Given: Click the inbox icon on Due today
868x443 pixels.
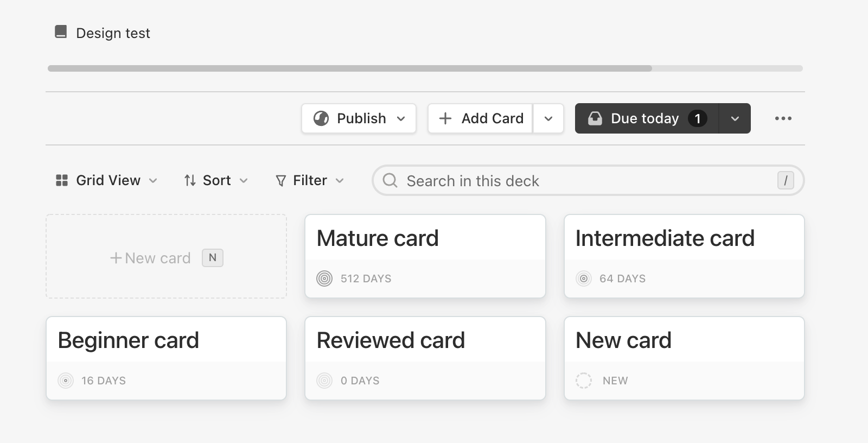Looking at the screenshot, I should click(595, 118).
